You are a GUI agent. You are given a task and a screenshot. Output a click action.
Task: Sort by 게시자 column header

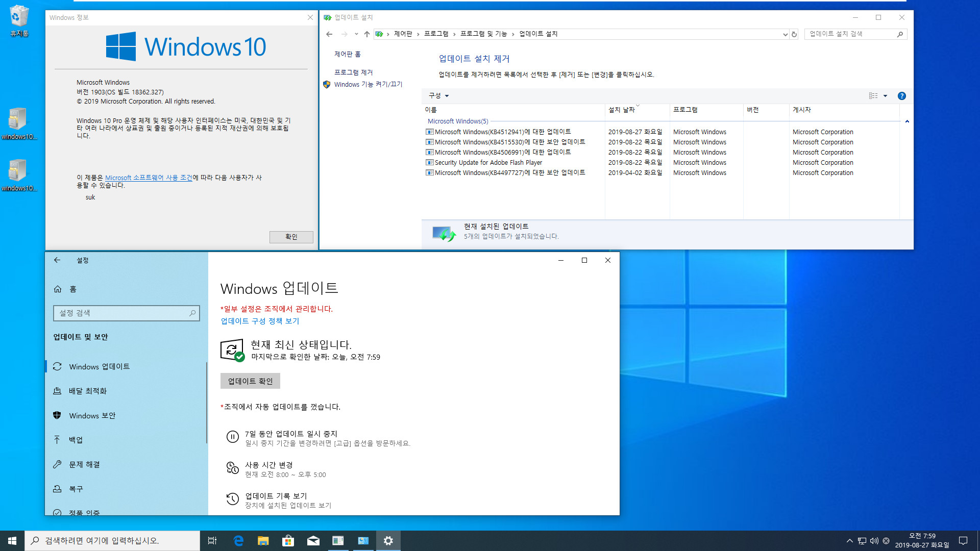(x=844, y=110)
